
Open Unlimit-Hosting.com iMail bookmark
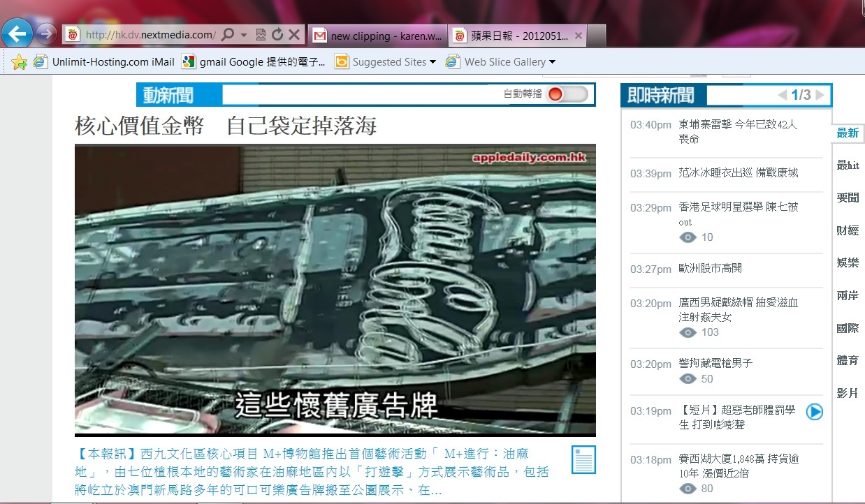(112, 62)
